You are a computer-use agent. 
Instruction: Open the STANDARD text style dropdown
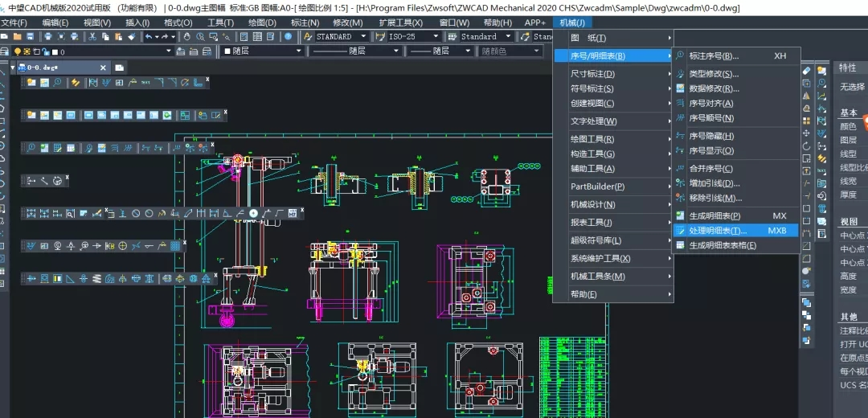[x=363, y=37]
